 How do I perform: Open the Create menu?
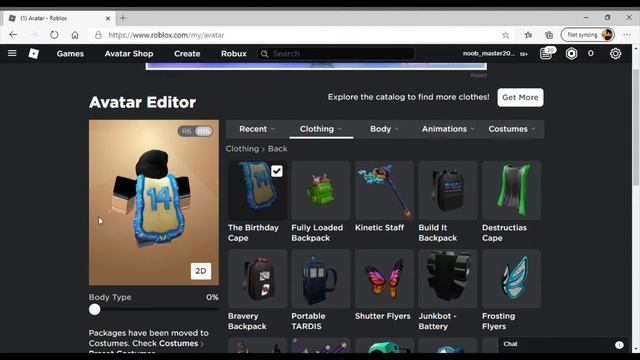187,53
